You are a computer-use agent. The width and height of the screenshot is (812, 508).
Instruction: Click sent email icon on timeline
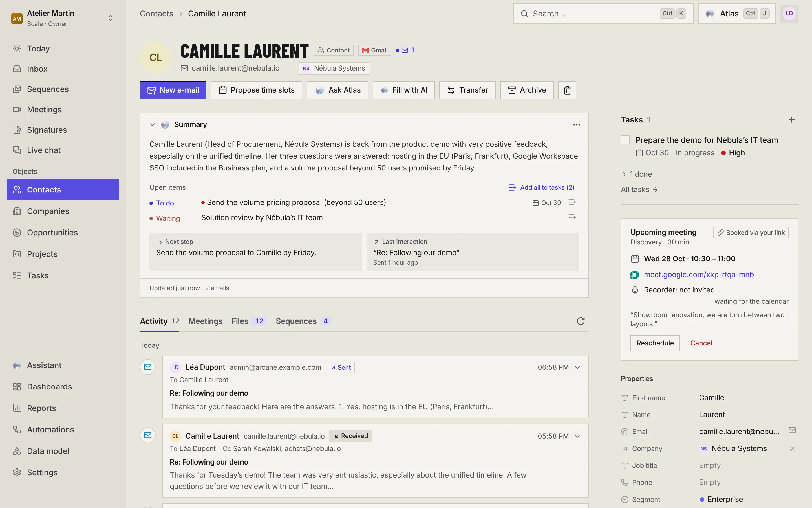point(148,367)
